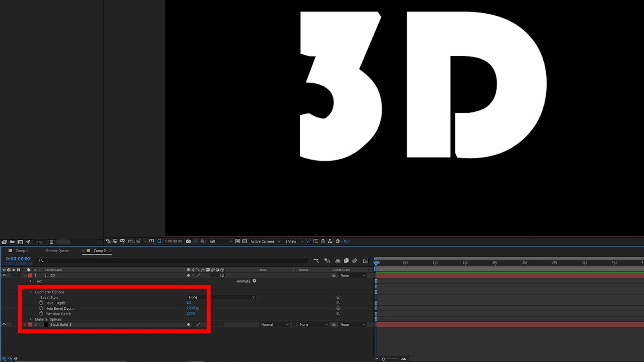Toggle Pixel Aspect Ratio Correction icon
The height and width of the screenshot is (362, 644).
[309, 241]
